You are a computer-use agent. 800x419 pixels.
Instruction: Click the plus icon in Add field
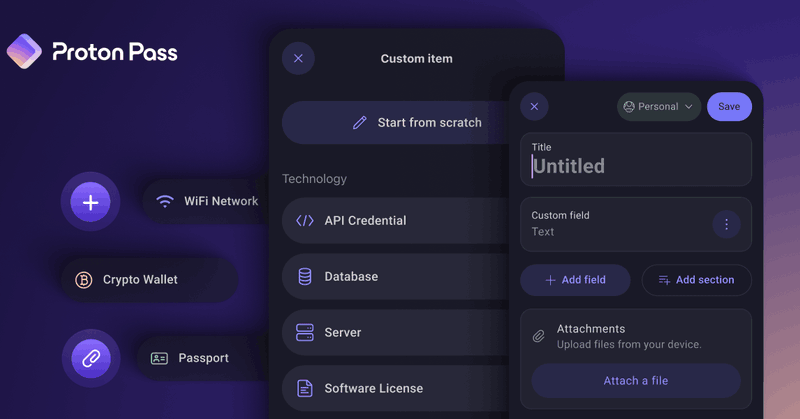click(x=550, y=280)
